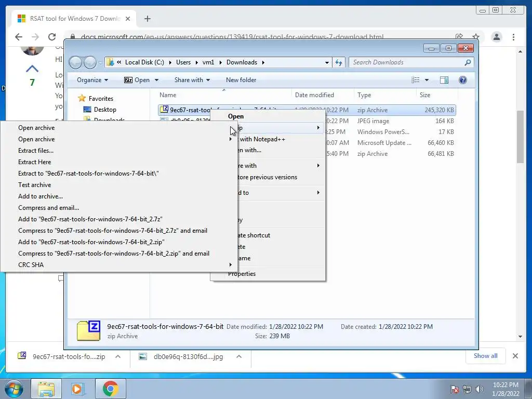This screenshot has width=532, height=399.
Task: Open Windows Explorer from the taskbar
Action: [x=46, y=389]
